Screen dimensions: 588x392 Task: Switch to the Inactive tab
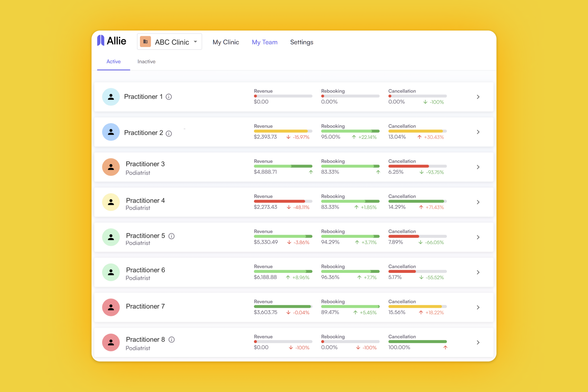(146, 61)
